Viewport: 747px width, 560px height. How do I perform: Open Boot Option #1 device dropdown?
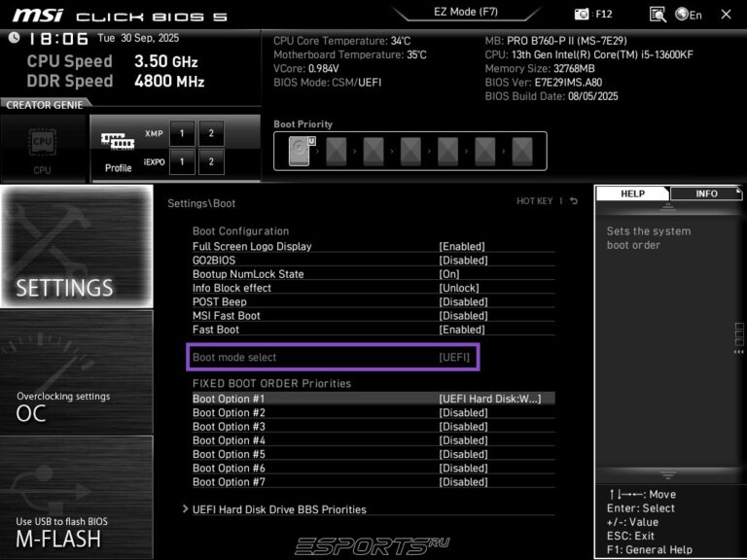point(496,399)
